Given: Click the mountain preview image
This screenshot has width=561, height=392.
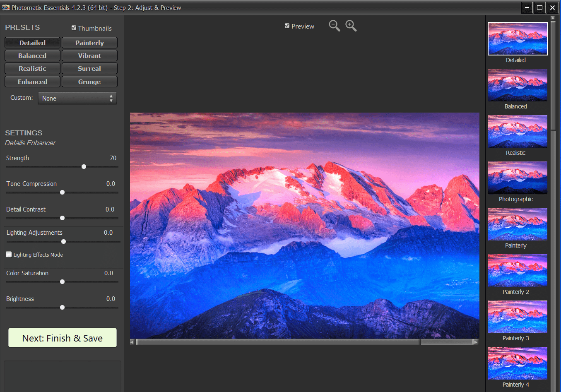Looking at the screenshot, I should (x=305, y=226).
